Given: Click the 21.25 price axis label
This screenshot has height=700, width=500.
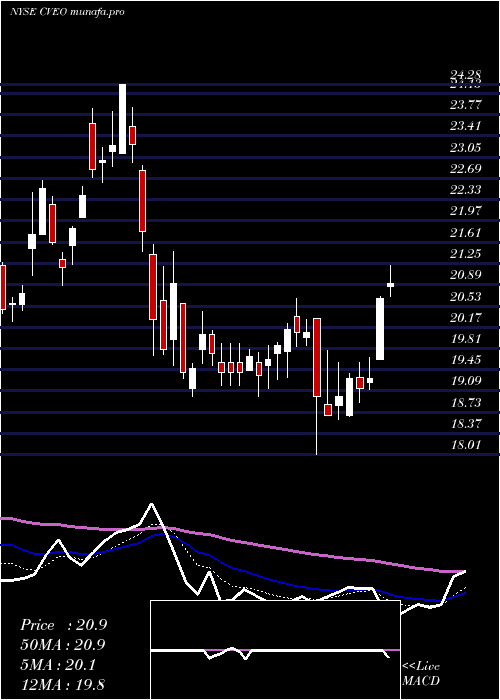Looking at the screenshot, I should (x=466, y=254).
